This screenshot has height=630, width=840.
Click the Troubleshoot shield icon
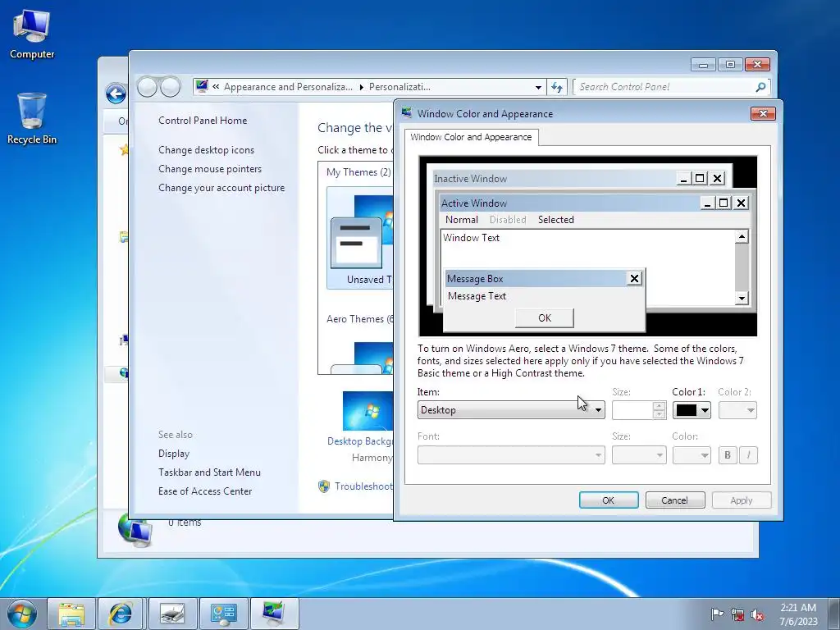[323, 486]
